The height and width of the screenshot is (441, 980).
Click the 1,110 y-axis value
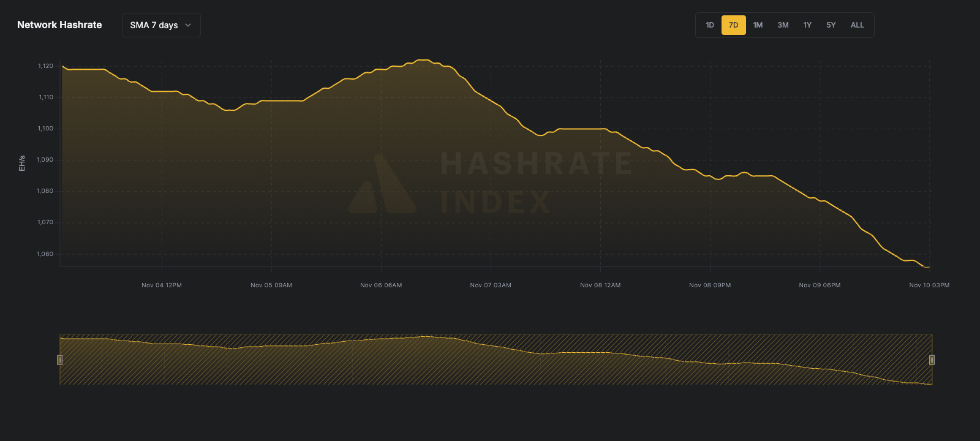click(46, 97)
